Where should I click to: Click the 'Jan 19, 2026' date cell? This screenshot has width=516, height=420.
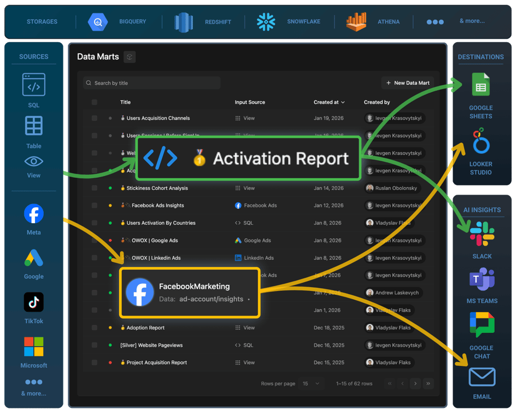point(329,118)
